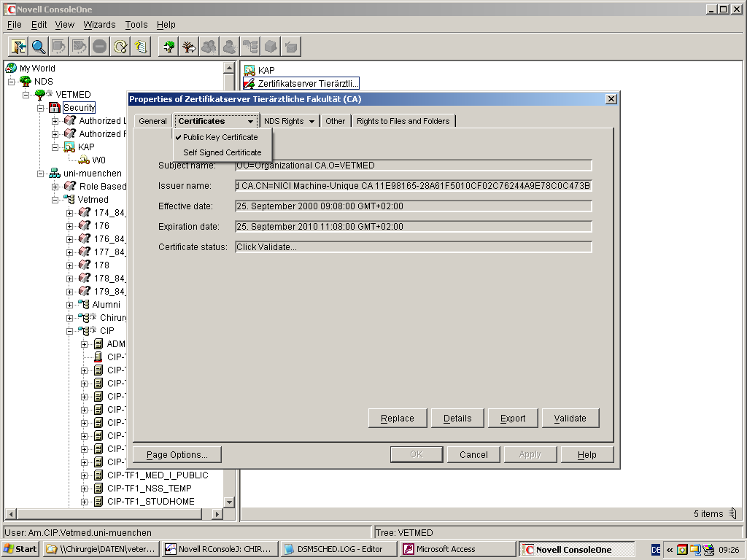
Task: Click the Page Options button
Action: tap(177, 455)
